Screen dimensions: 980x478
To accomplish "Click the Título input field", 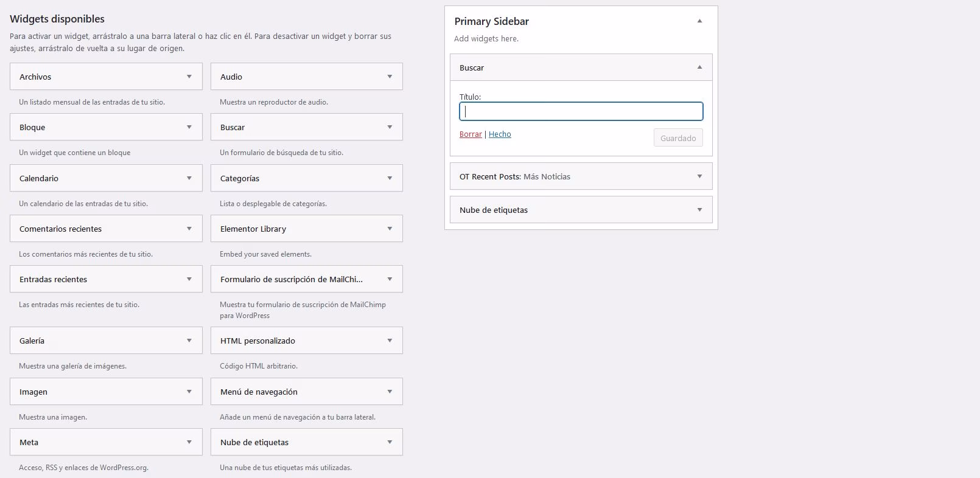I will (581, 111).
